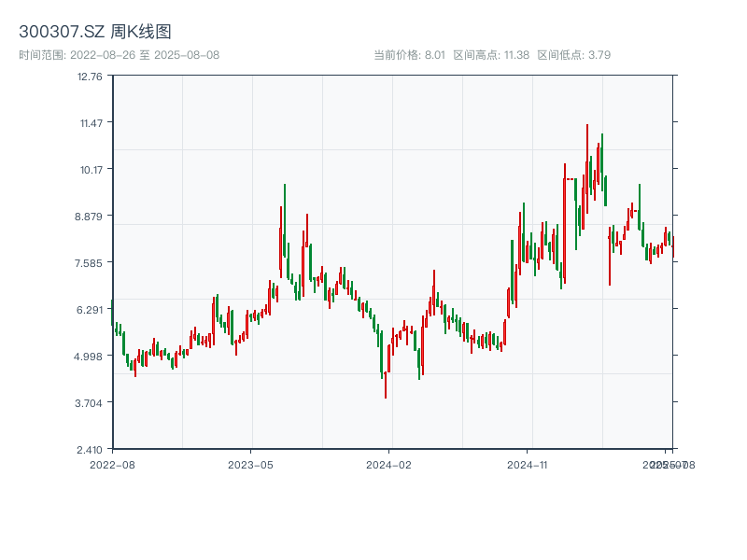Click the tallest red candlestick near 11.38 high
The image size is (747, 560).
click(x=587, y=169)
